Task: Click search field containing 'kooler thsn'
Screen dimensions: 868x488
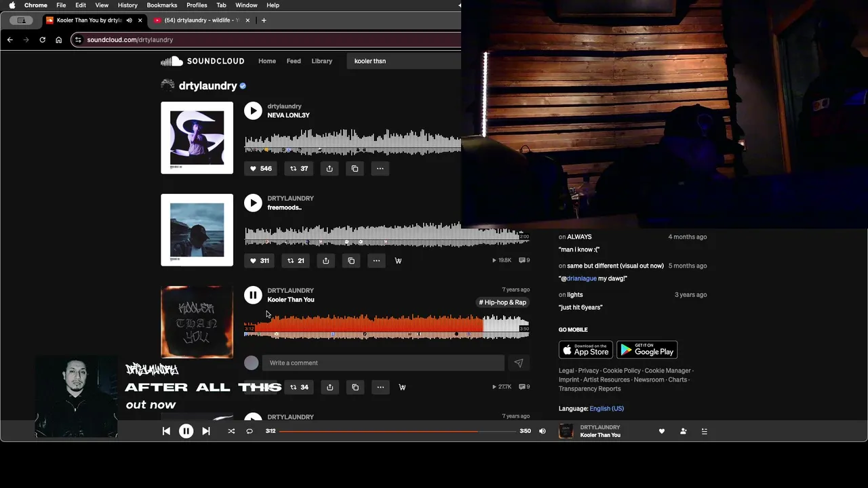Action: pos(405,61)
